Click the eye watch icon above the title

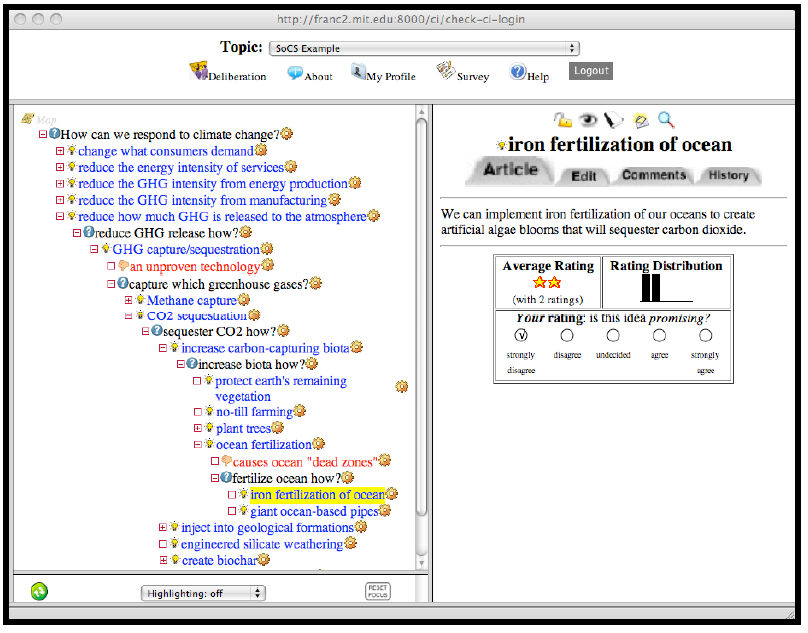(589, 120)
